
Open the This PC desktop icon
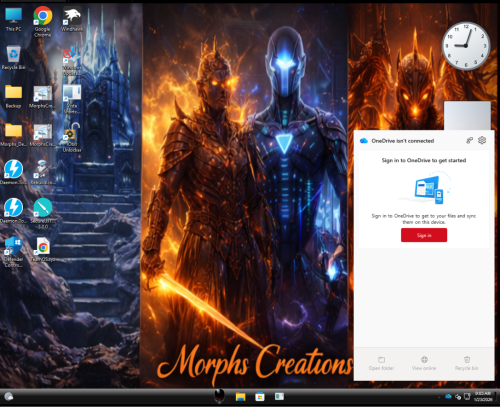pos(13,19)
